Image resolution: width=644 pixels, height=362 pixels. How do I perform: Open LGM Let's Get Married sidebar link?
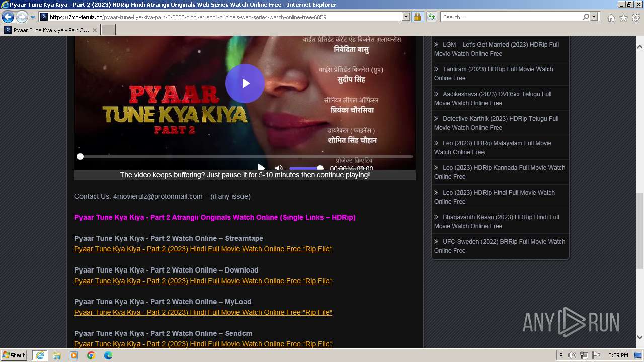click(497, 49)
